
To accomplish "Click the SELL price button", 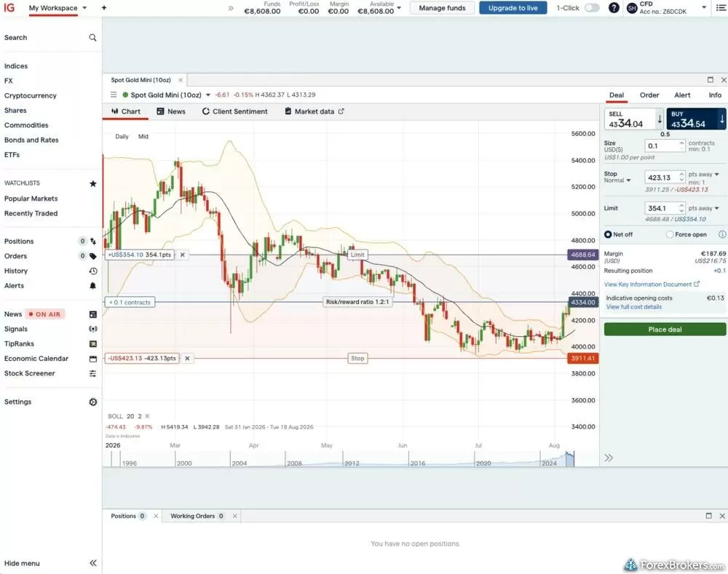I will (x=634, y=119).
